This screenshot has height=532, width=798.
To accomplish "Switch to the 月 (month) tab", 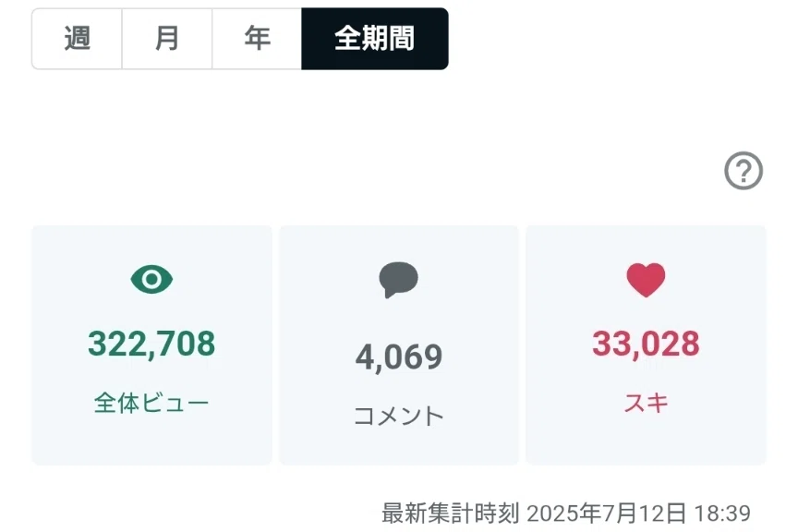I will click(x=167, y=39).
